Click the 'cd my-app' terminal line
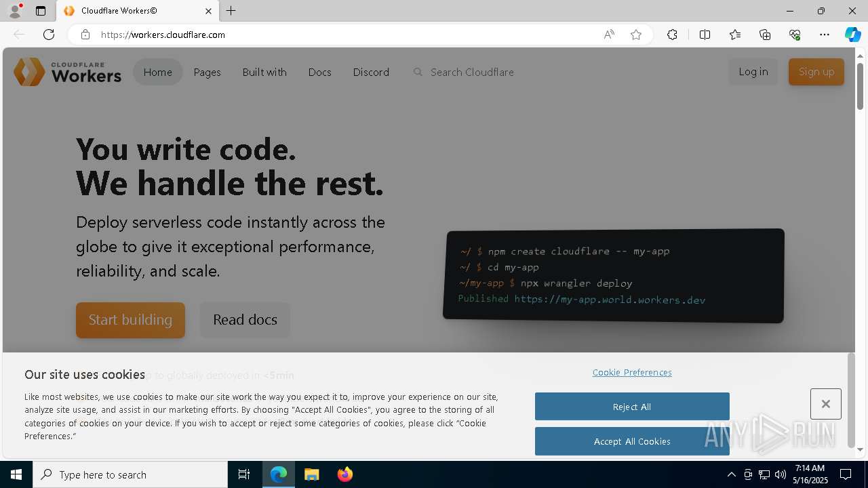This screenshot has width=868, height=488. pos(500,267)
